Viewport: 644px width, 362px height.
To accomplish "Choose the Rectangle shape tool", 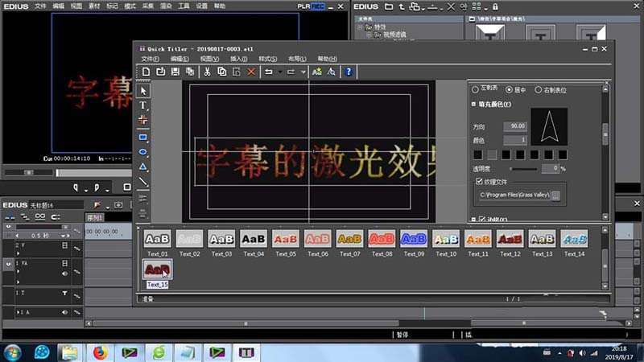I will tap(143, 138).
